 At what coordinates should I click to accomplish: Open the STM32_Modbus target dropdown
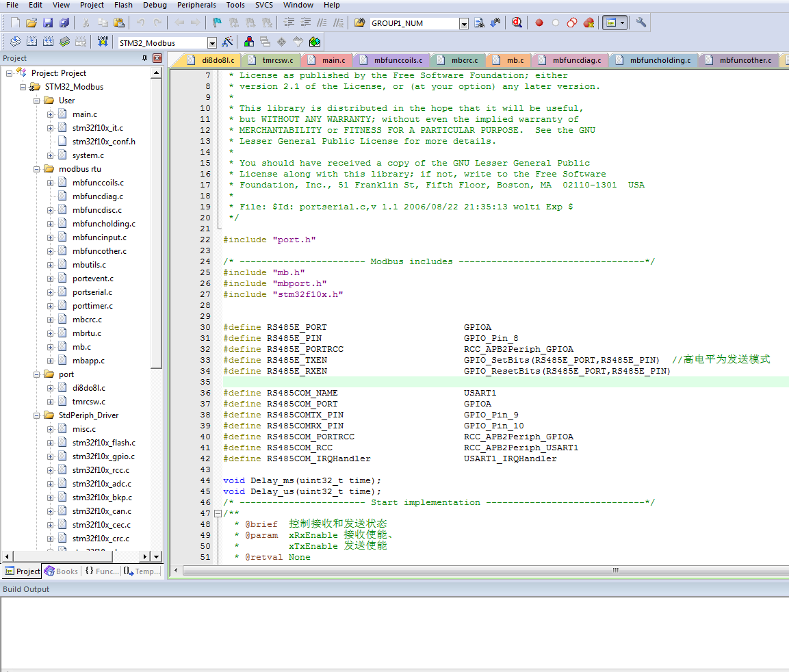pyautogui.click(x=212, y=41)
